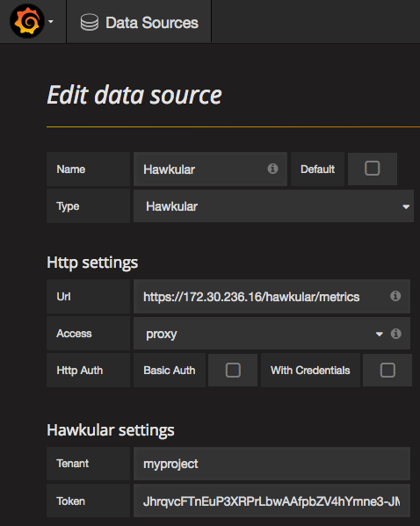420x526 pixels.
Task: Click the Default label text
Action: [317, 169]
